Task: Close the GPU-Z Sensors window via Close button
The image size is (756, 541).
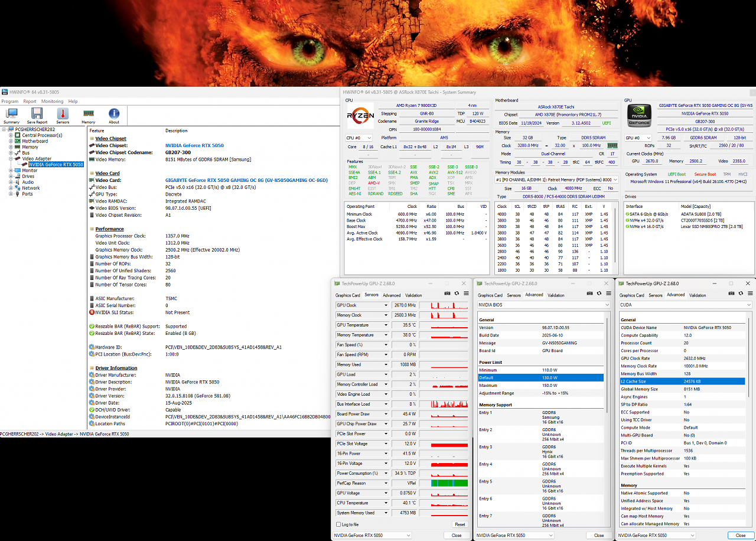Action: 457,535
